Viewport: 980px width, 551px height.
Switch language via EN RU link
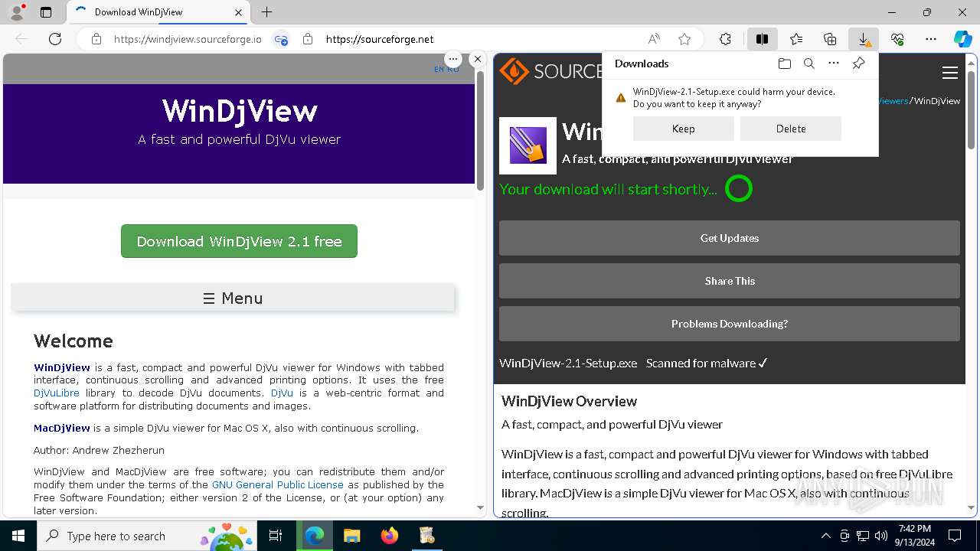pyautogui.click(x=446, y=69)
